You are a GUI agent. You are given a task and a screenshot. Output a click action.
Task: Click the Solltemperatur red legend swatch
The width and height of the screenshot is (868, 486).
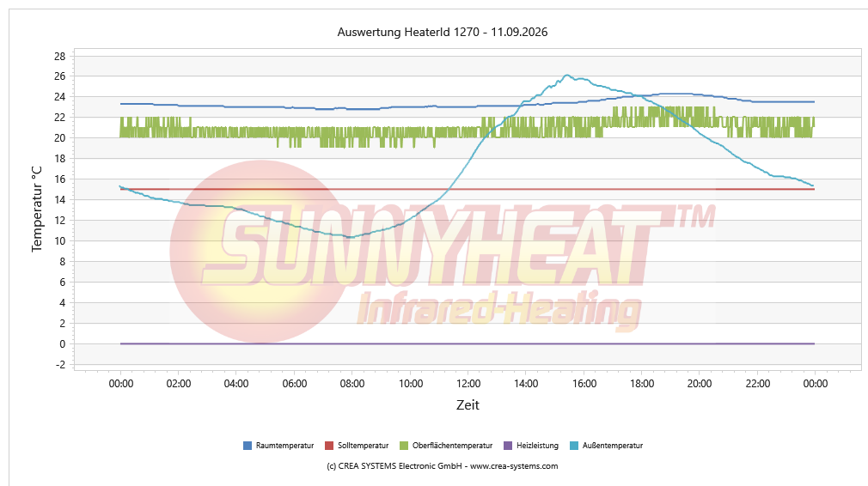tap(329, 446)
